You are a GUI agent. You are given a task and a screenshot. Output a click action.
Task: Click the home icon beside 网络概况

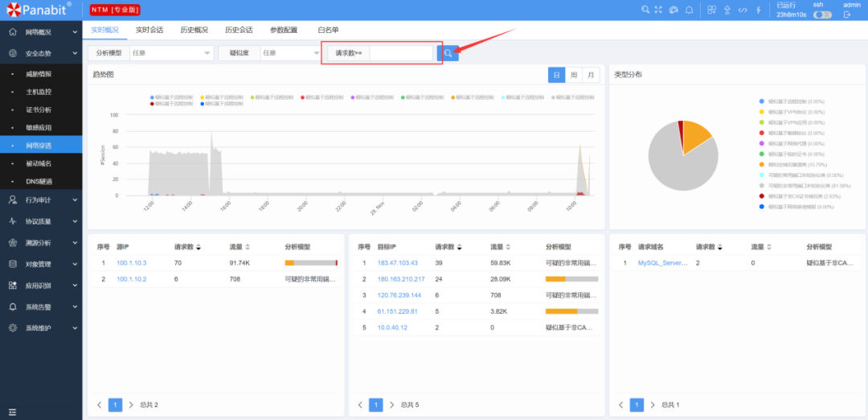pyautogui.click(x=13, y=32)
